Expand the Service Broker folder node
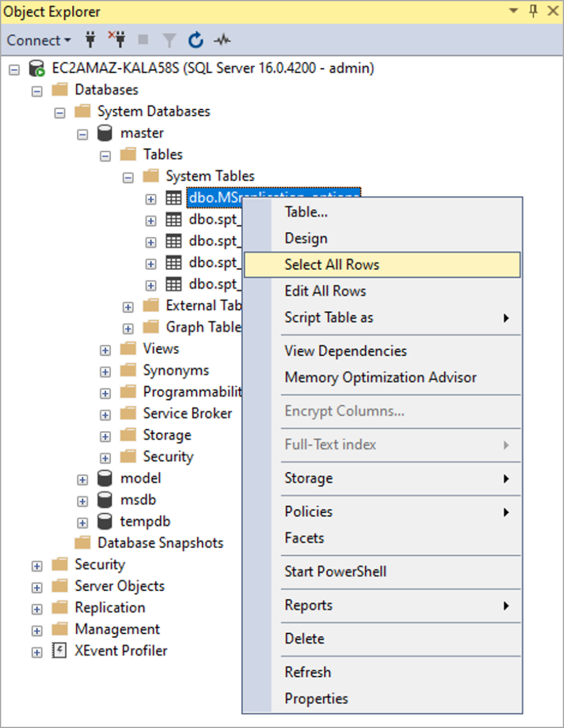 105,415
